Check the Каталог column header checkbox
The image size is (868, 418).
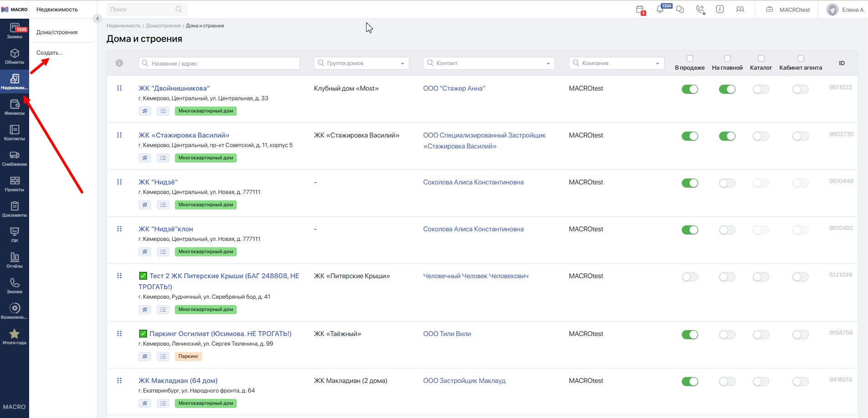pyautogui.click(x=761, y=58)
